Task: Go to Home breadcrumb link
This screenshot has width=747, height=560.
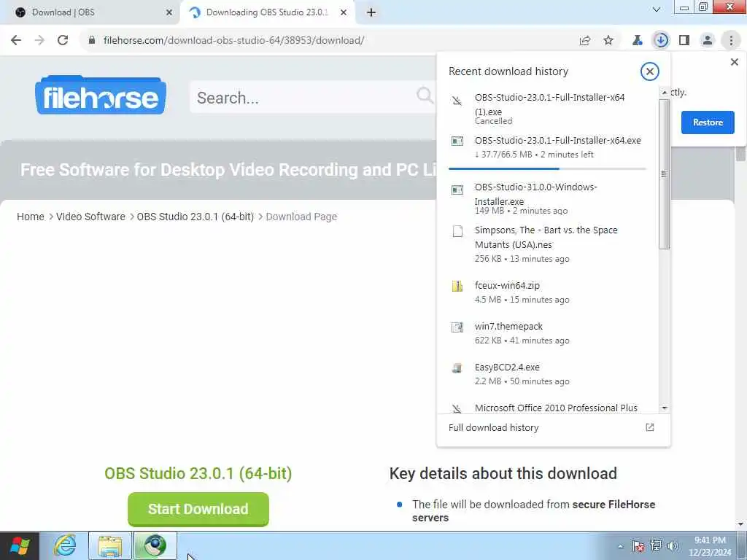Action: (x=31, y=217)
